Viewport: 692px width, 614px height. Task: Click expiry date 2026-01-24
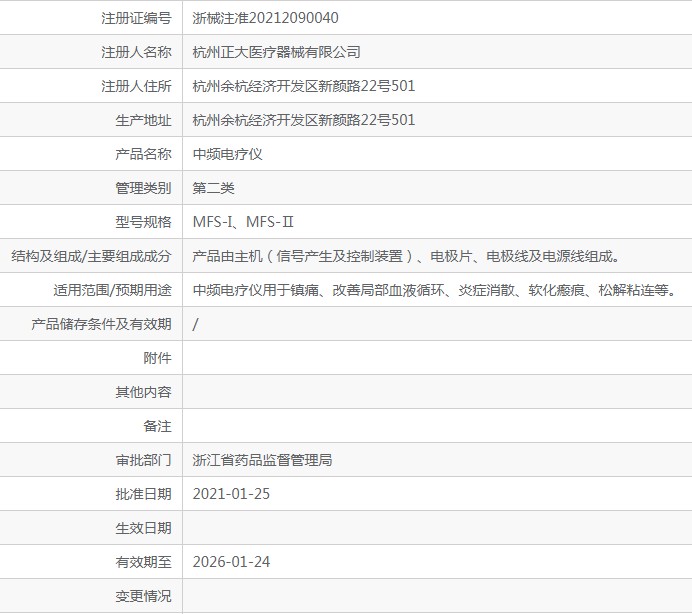coord(231,562)
